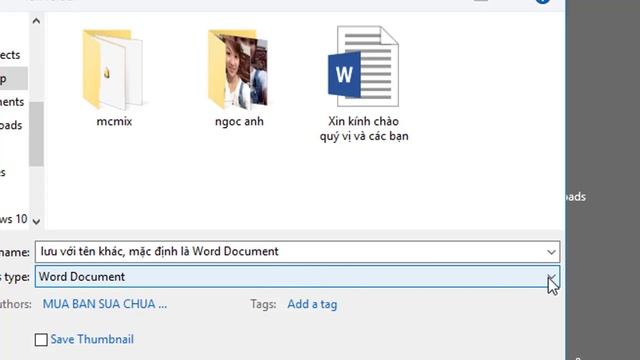Select the 'mcmix' folder name label
Image resolution: width=640 pixels, height=360 pixels.
click(x=114, y=122)
